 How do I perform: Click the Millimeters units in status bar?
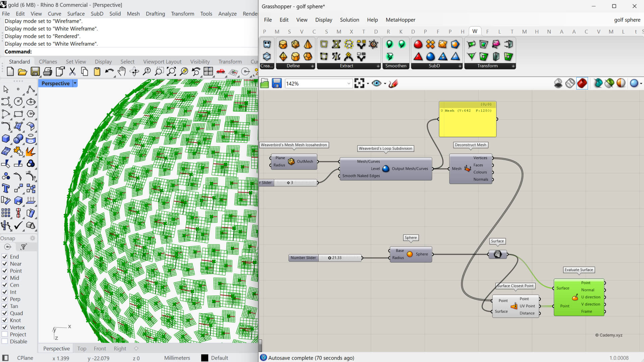click(177, 358)
